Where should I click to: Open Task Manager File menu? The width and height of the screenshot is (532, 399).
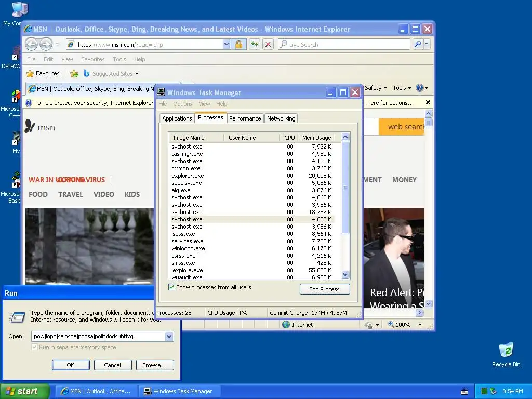tap(163, 104)
